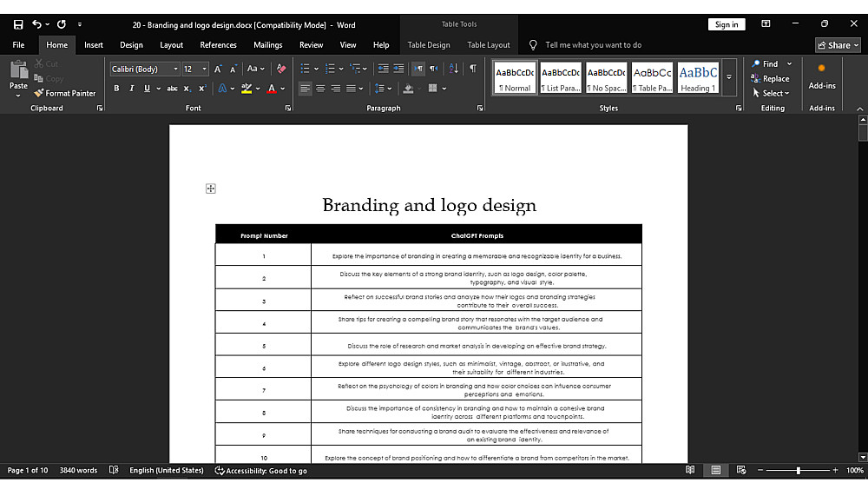Set left-to-right text direction
Screen dimensions: 868x496
418,69
